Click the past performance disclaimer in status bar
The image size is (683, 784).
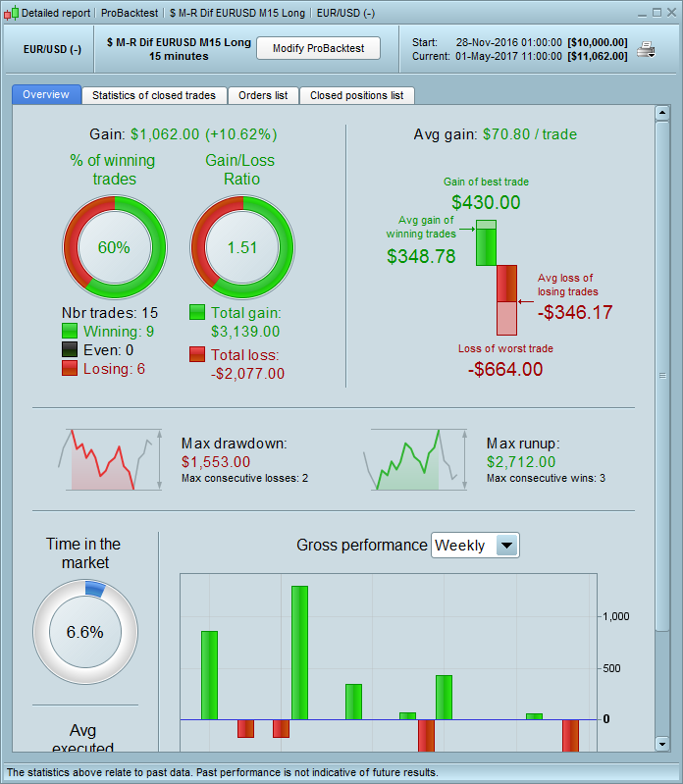pyautogui.click(x=223, y=772)
